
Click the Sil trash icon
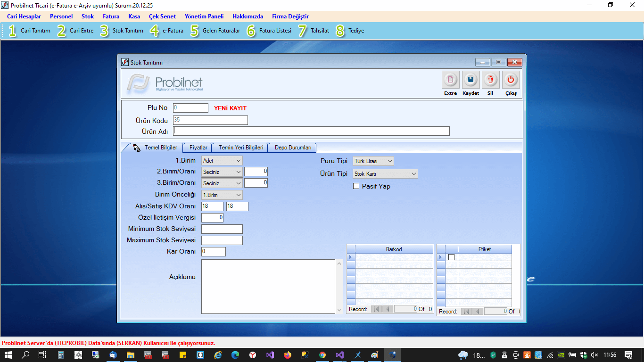click(490, 80)
